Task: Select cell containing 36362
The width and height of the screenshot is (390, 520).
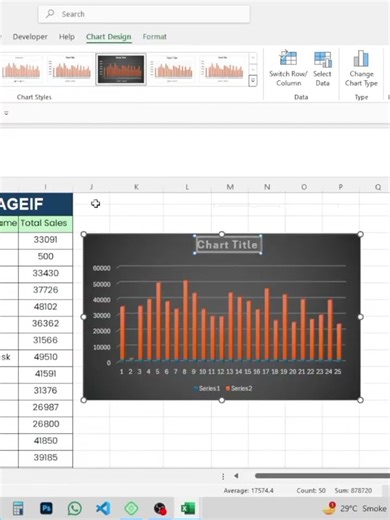Action: click(45, 323)
